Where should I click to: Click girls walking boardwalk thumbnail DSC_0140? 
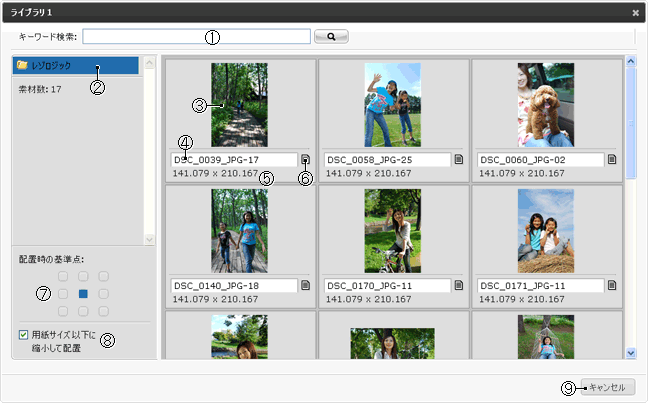pos(239,231)
